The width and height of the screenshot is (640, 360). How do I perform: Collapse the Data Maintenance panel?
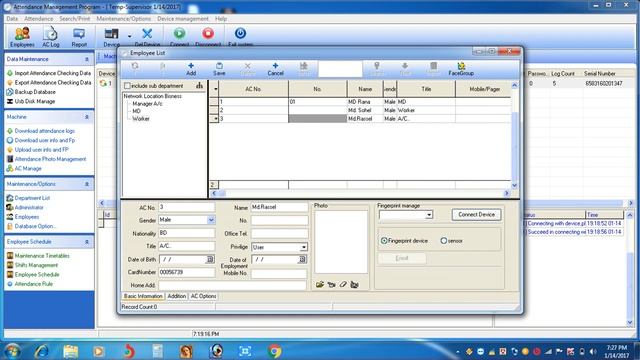point(87,60)
